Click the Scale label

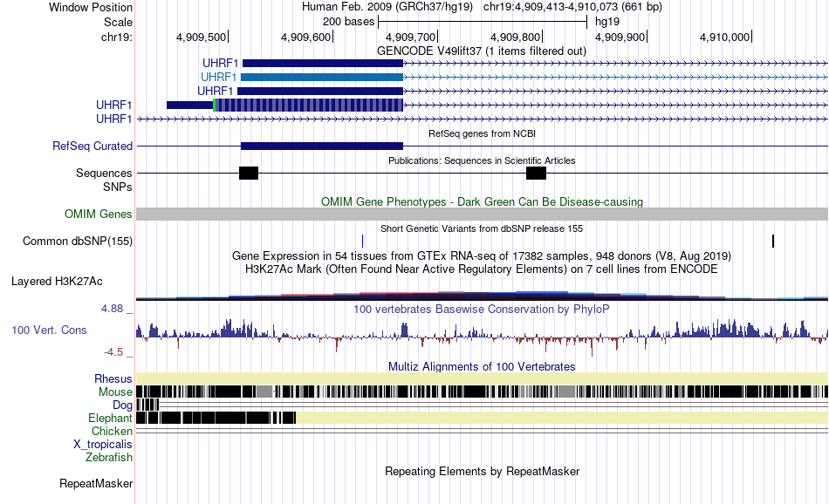click(118, 22)
